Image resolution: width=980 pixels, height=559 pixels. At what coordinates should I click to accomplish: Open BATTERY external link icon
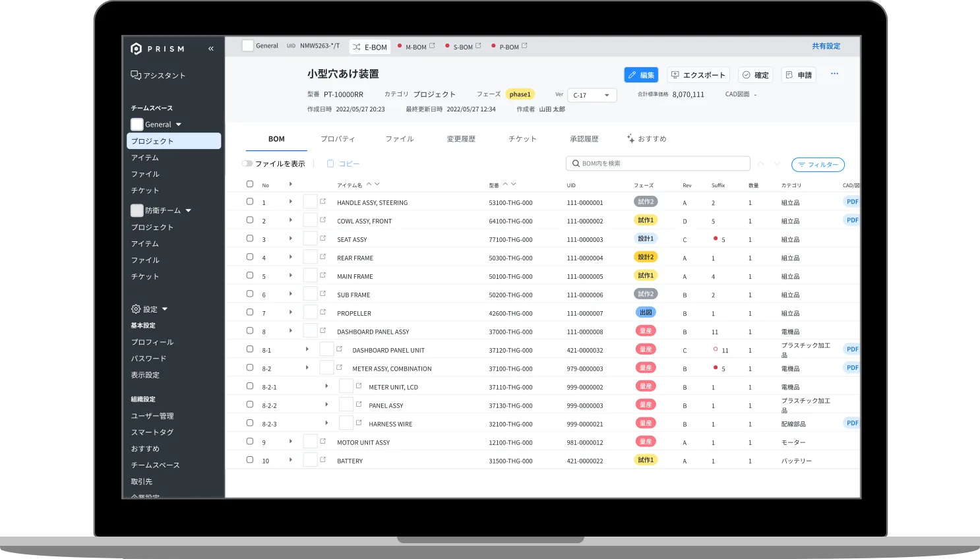[323, 459]
